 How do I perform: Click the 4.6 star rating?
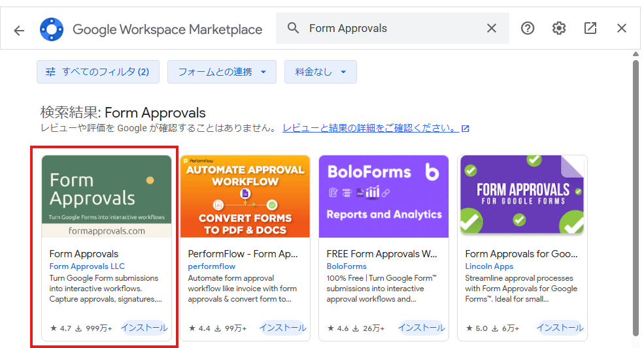coord(337,328)
